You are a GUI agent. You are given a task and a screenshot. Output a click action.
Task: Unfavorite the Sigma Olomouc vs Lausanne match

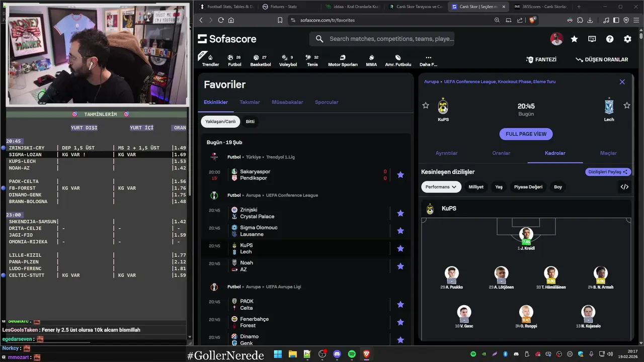[x=400, y=231]
